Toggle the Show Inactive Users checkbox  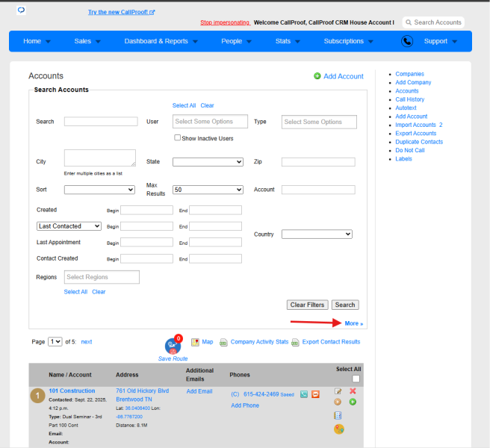click(177, 138)
